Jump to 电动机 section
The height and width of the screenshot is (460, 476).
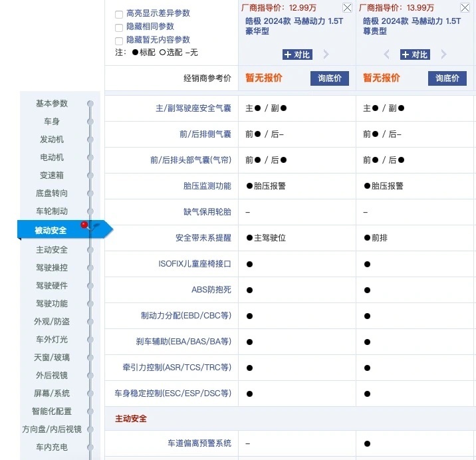pyautogui.click(x=52, y=158)
